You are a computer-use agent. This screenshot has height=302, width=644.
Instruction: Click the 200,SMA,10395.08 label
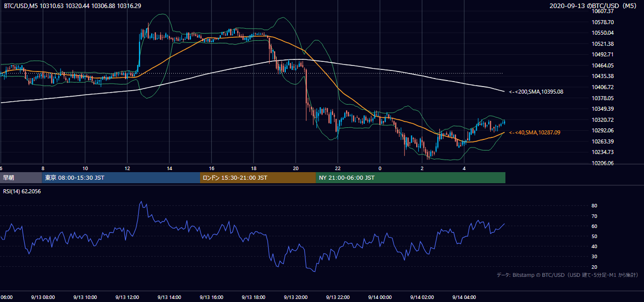coord(536,92)
